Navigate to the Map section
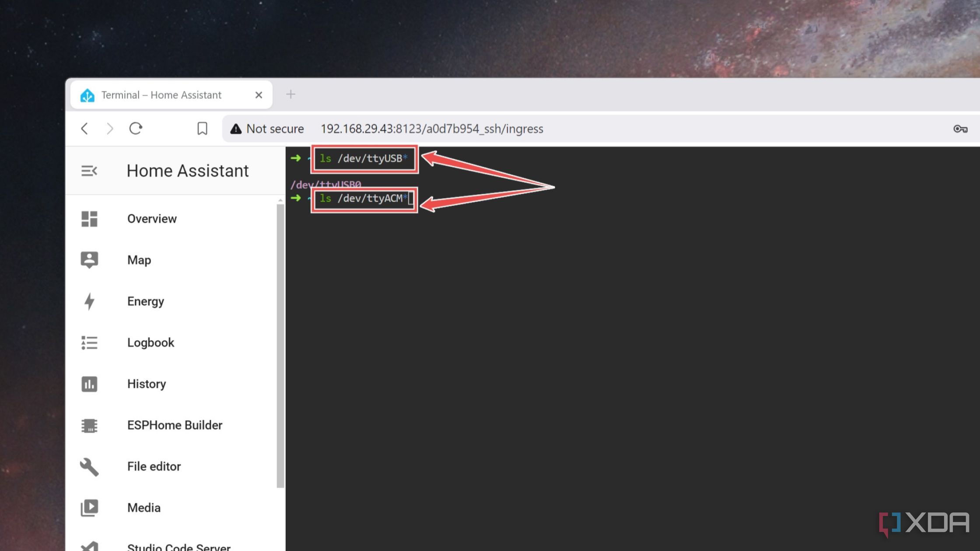 (139, 260)
